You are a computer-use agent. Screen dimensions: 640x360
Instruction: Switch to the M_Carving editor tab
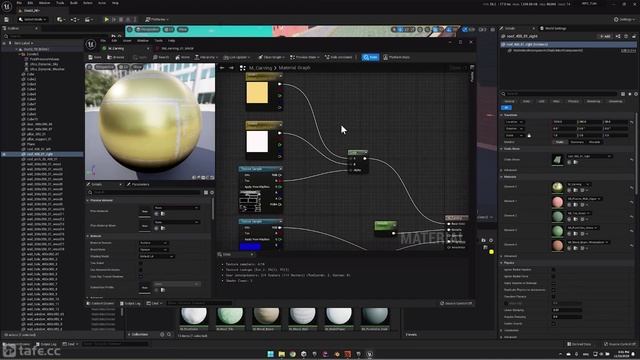click(x=116, y=48)
